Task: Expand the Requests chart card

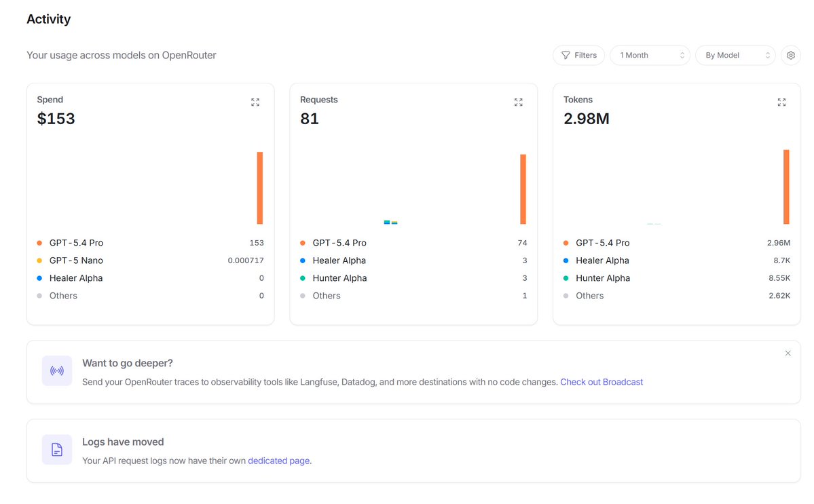Action: pos(519,102)
